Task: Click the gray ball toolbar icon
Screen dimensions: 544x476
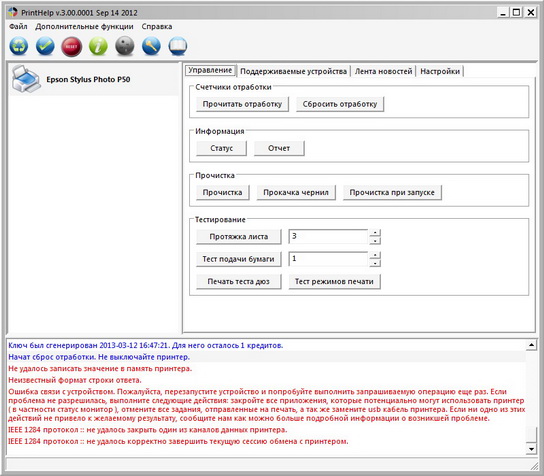Action: [x=125, y=46]
